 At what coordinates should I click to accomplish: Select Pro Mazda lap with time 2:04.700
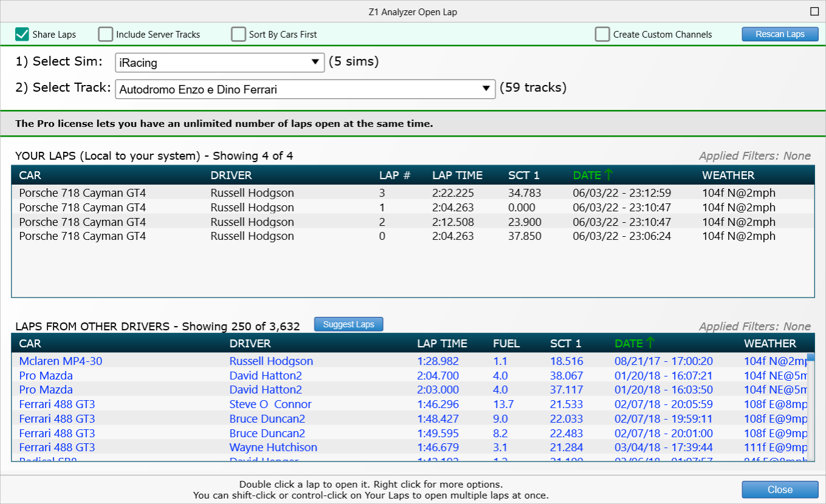pyautogui.click(x=409, y=376)
